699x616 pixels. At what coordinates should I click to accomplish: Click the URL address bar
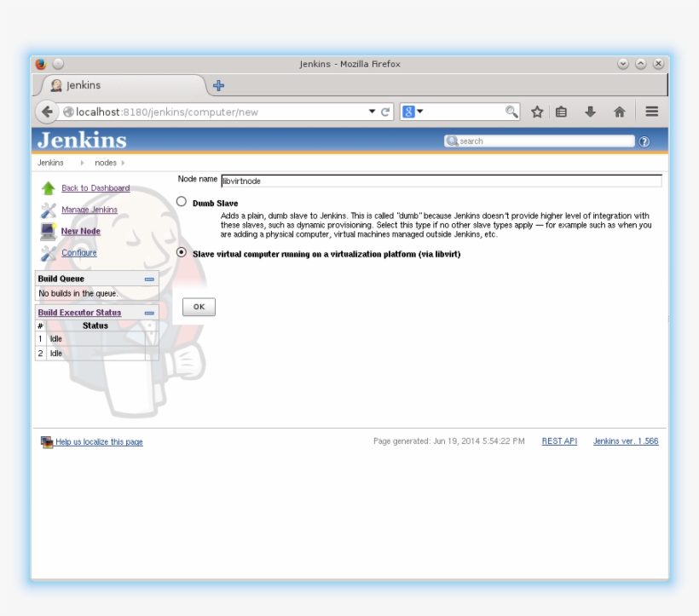pos(218,112)
